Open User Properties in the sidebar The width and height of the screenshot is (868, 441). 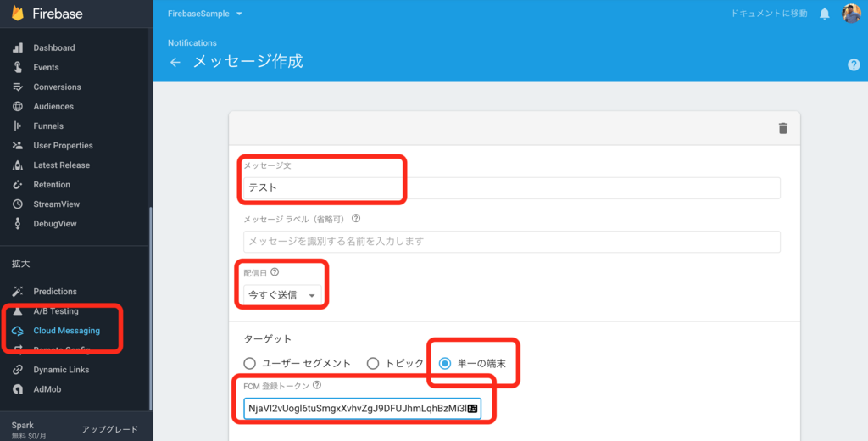click(63, 145)
